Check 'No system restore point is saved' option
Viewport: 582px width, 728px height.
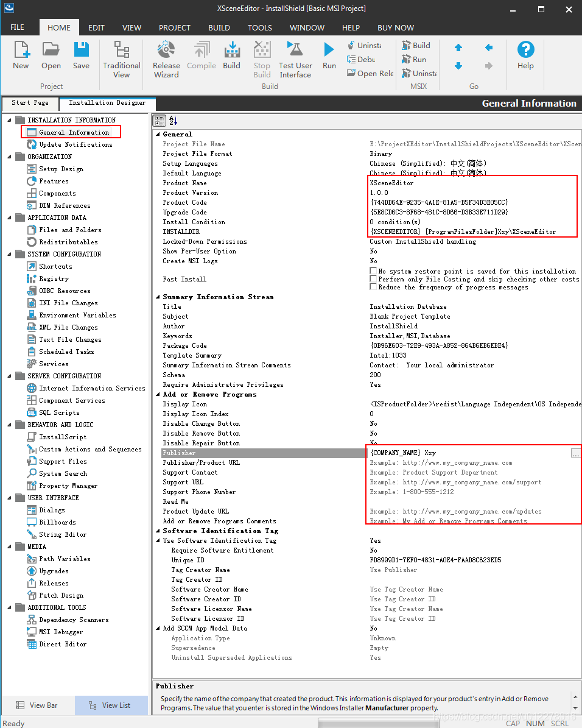pos(373,270)
